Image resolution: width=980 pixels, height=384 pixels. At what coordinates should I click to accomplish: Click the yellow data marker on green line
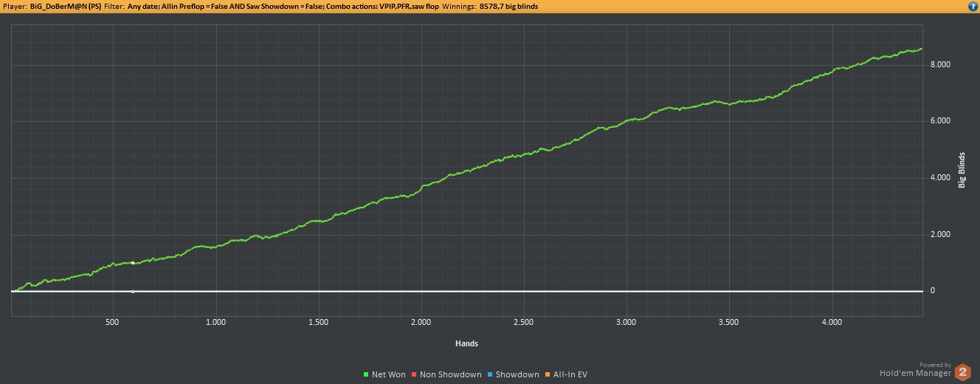pos(133,263)
